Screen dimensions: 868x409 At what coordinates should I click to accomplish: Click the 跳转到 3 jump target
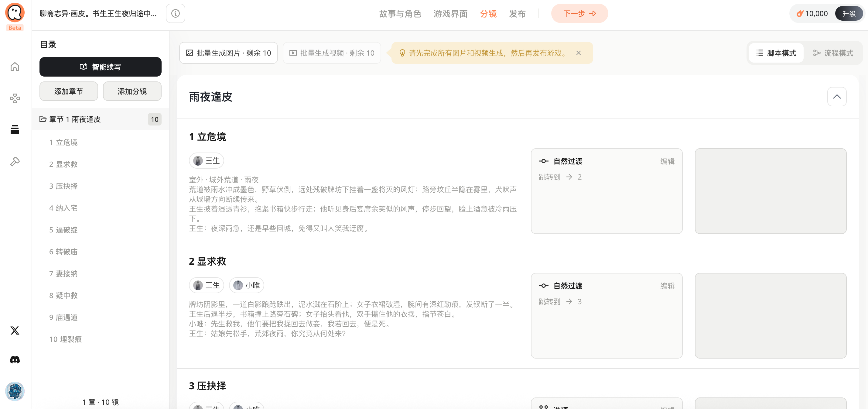pos(560,301)
